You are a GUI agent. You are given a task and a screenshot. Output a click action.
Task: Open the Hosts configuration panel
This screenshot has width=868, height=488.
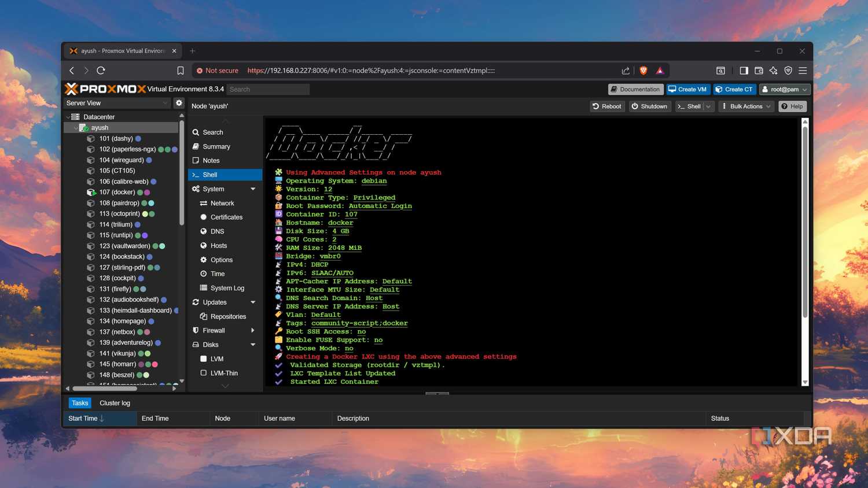218,245
